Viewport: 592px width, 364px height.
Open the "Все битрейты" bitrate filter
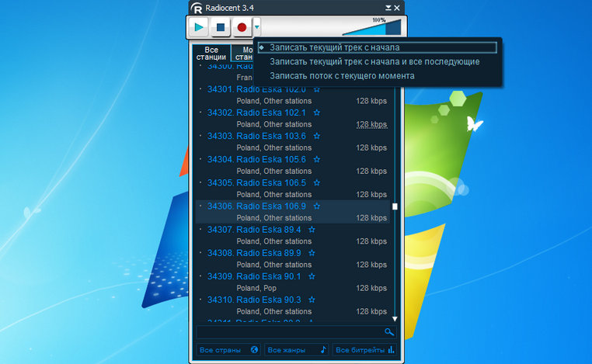tap(364, 350)
